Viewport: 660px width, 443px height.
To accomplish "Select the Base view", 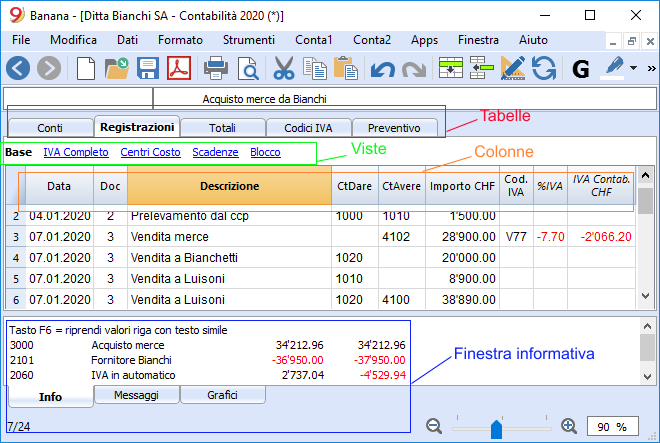I will (x=19, y=152).
